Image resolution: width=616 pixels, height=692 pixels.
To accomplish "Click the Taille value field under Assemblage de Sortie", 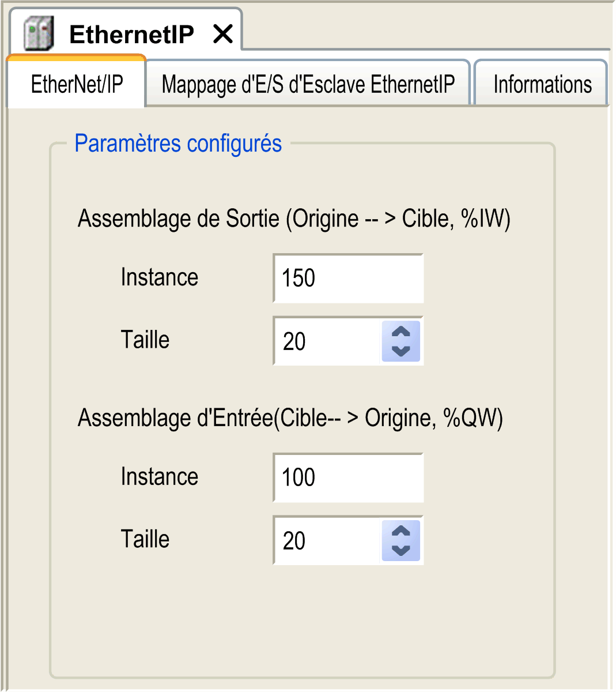I will [327, 341].
